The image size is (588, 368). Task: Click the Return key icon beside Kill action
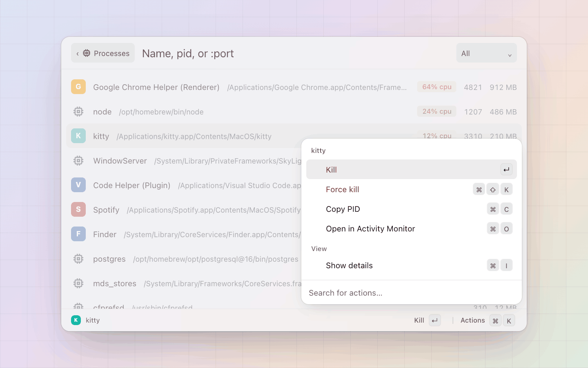[506, 169]
